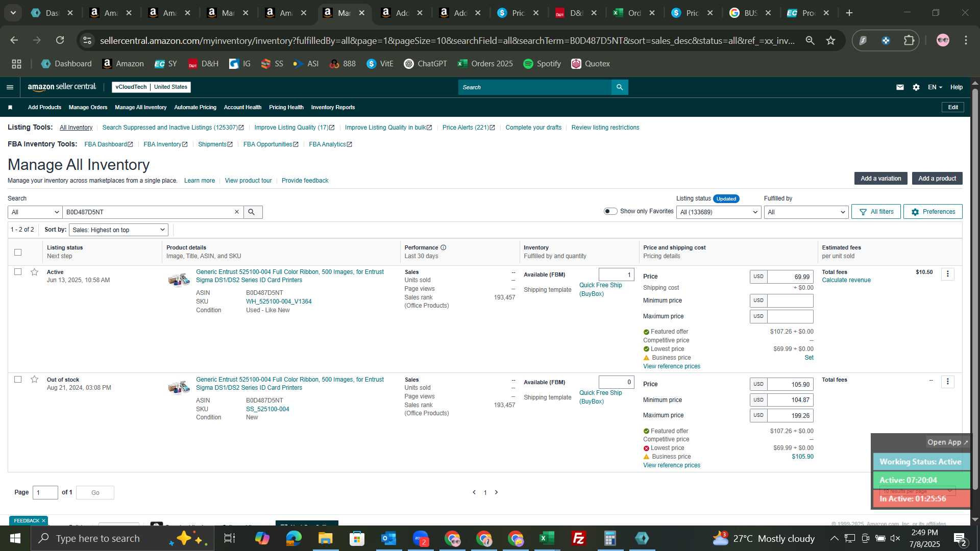Open Inventory Reports menu item
The width and height of the screenshot is (980, 551).
tap(333, 107)
